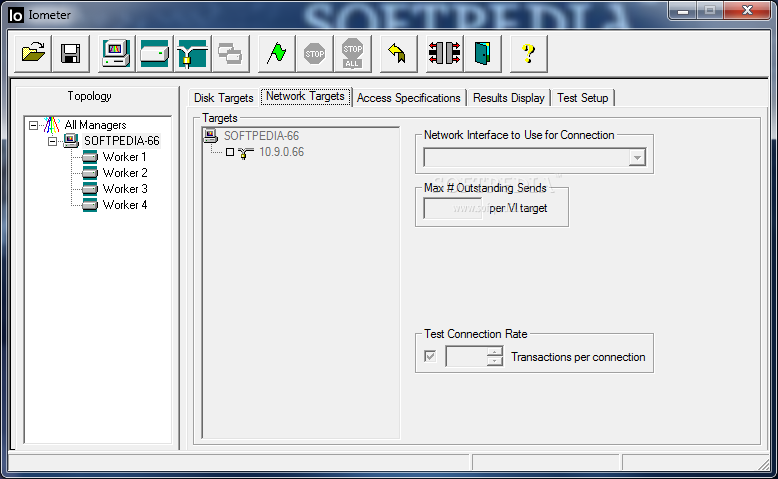Increase transactions per connection value

(x=495, y=352)
